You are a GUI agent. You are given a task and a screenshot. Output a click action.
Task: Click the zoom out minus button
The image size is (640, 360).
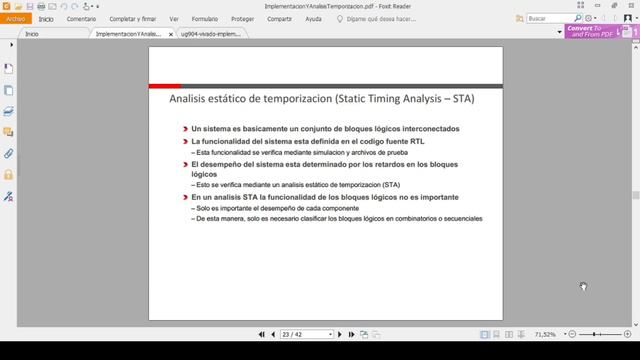572,334
